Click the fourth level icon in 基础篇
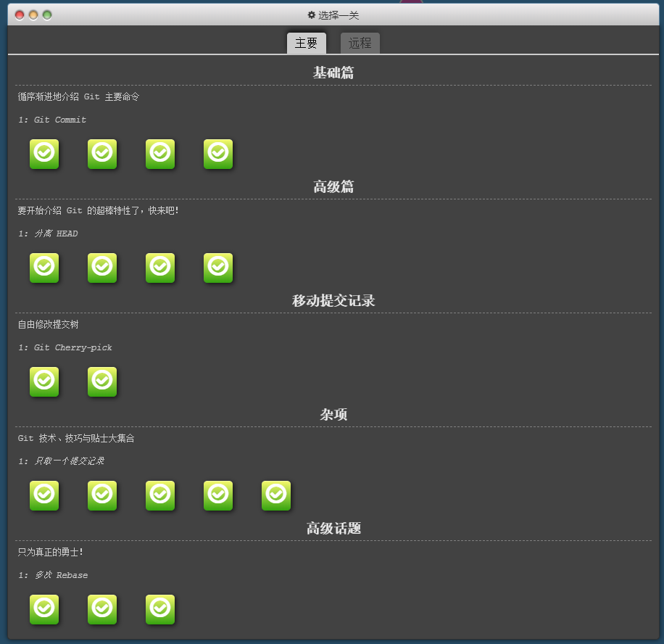The image size is (664, 644). (218, 154)
